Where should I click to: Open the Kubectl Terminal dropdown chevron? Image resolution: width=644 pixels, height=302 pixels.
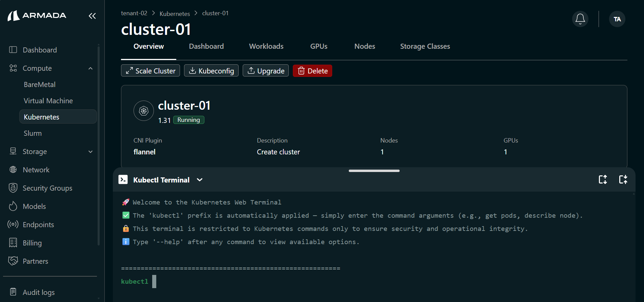pyautogui.click(x=200, y=180)
